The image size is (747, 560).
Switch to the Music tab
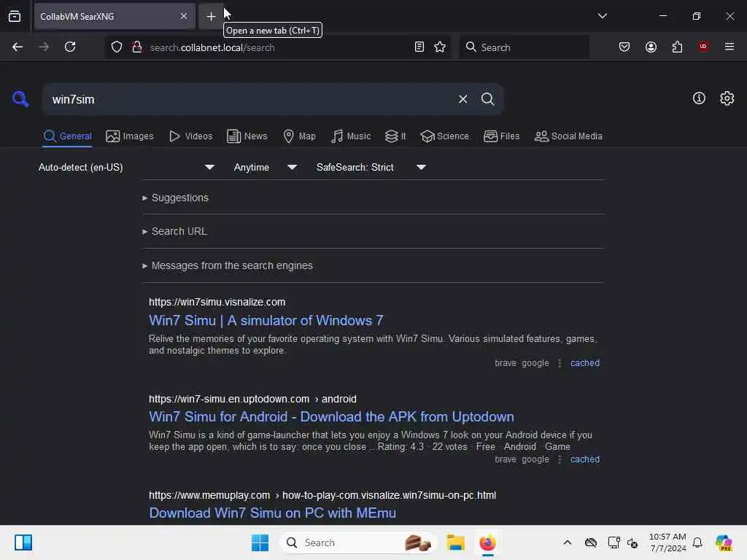point(351,136)
